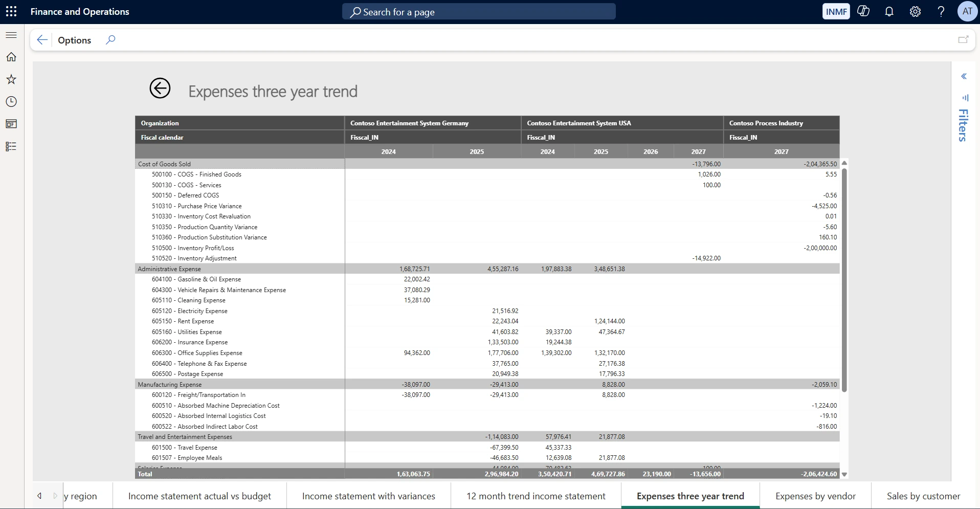Go to the Home icon in sidebar
980x509 pixels.
tap(11, 57)
